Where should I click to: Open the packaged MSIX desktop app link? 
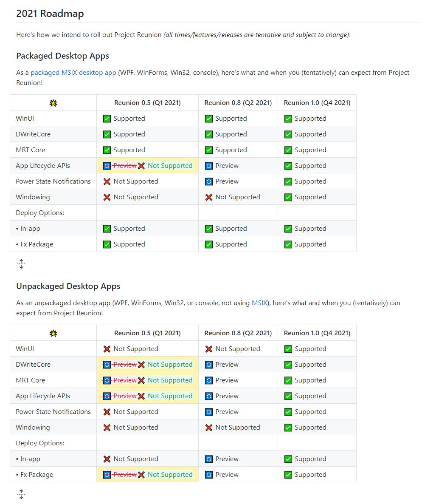[x=73, y=73]
